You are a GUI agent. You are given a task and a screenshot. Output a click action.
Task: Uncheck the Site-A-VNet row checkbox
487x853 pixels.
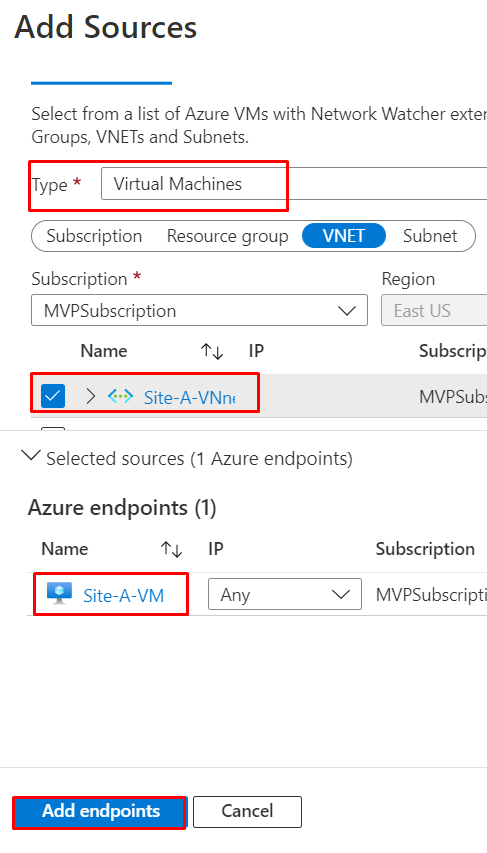pos(53,396)
